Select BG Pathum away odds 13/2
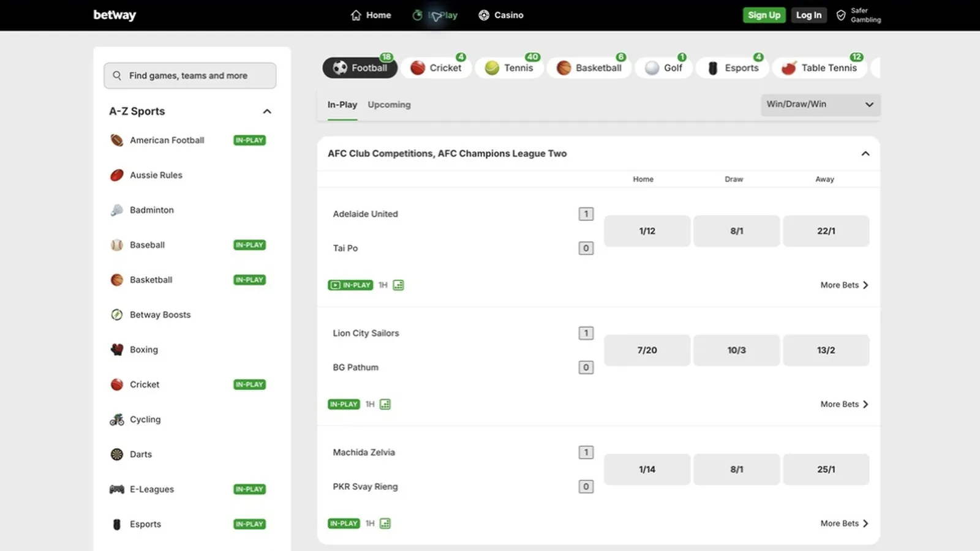 826,350
